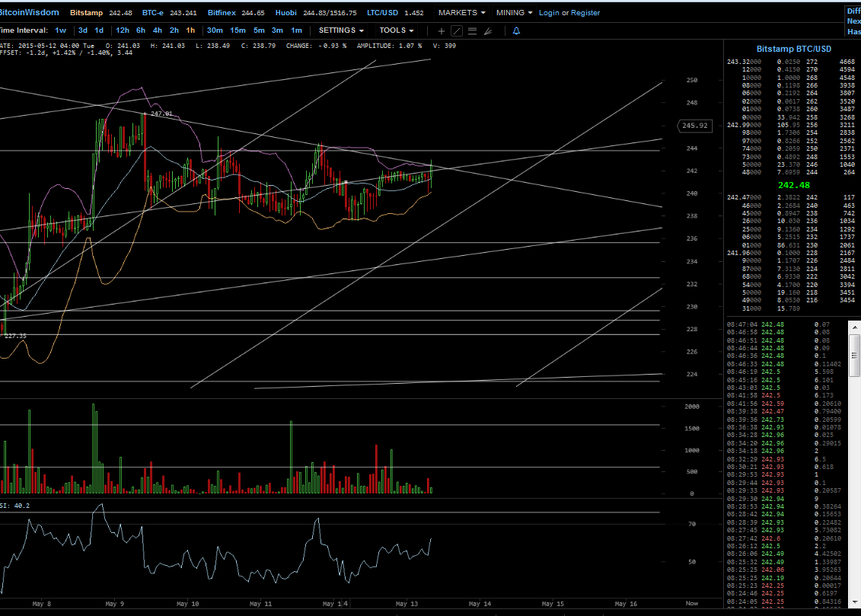This screenshot has height=616, width=861.
Task: Click the May 14 date on time axis
Action: tap(480, 604)
